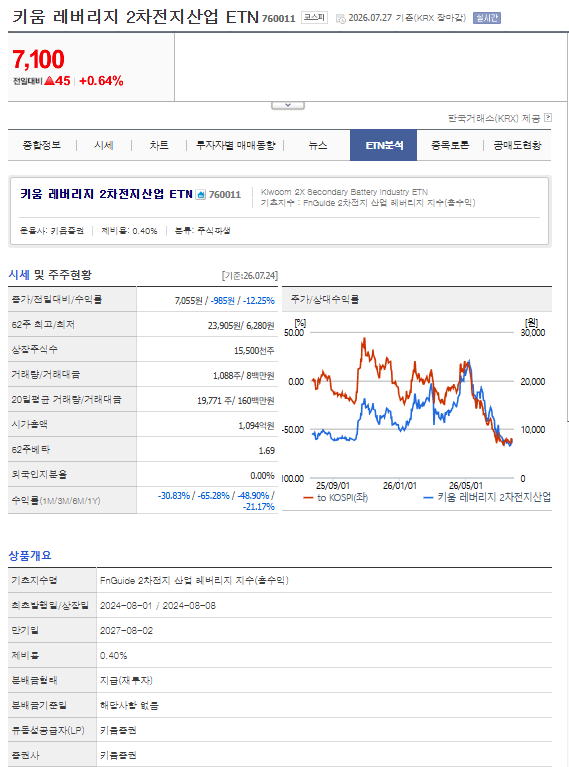Click the 상품개요 heading

point(30,555)
